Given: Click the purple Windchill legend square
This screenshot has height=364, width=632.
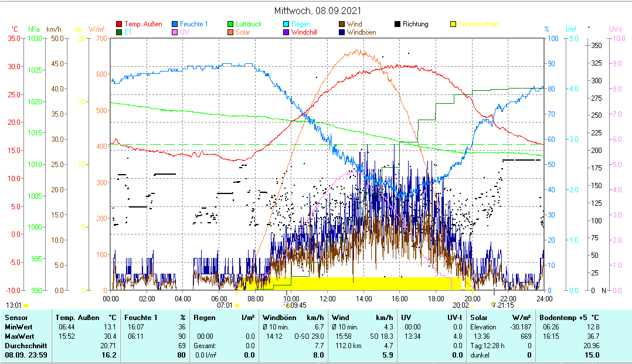Looking at the screenshot, I should click(286, 32).
